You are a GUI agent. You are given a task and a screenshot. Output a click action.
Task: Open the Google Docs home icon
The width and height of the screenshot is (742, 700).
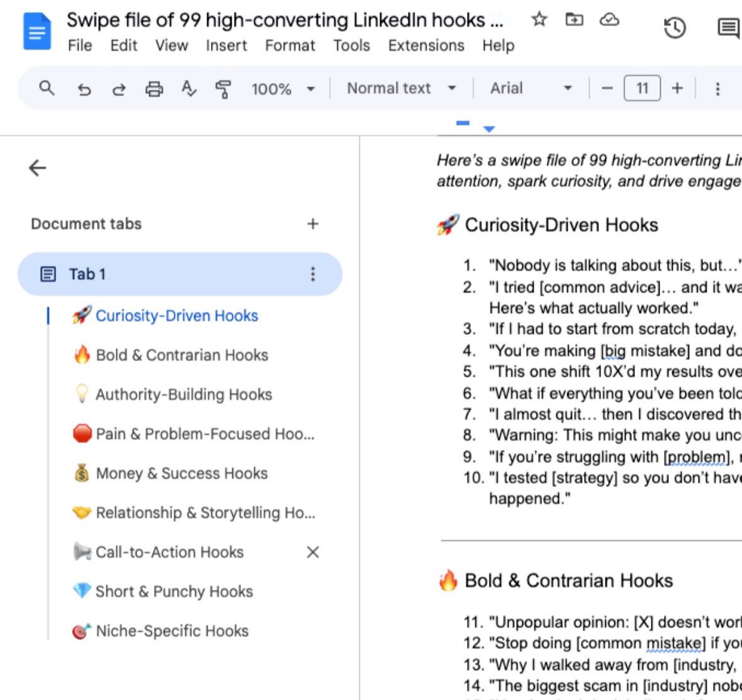(x=37, y=31)
